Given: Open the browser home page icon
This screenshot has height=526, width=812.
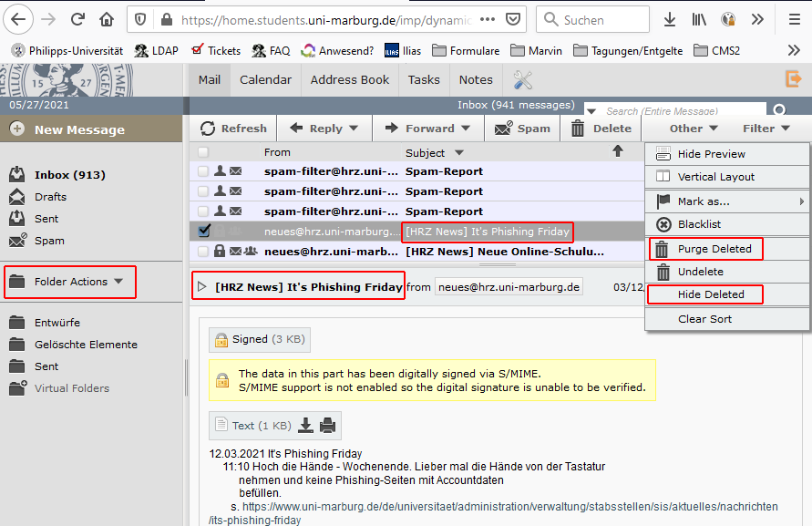Looking at the screenshot, I should [107, 20].
